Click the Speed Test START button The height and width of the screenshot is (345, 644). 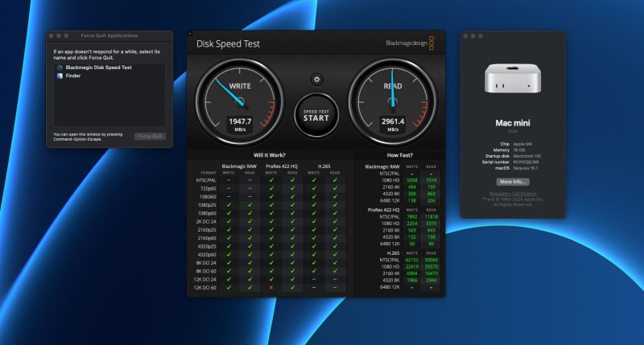316,115
